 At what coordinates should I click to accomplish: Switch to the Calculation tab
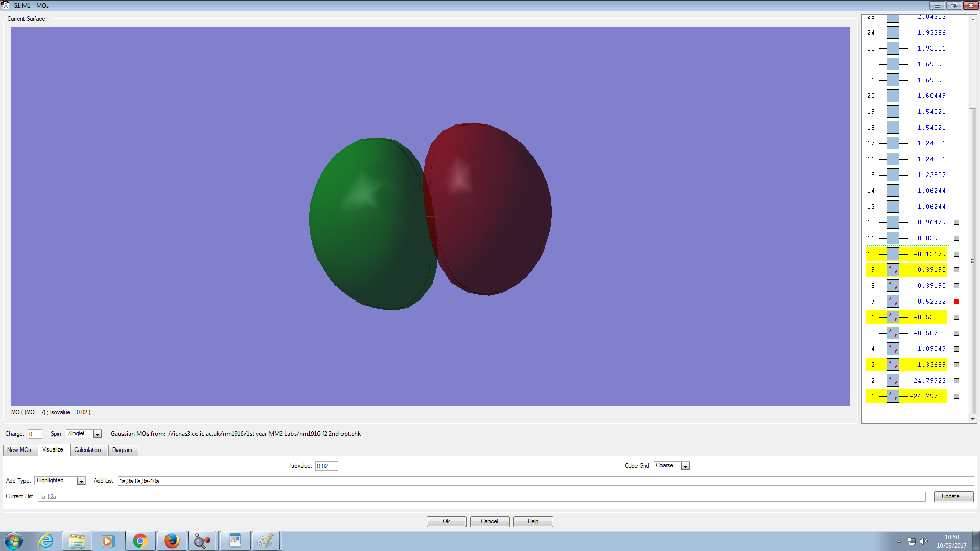click(87, 450)
